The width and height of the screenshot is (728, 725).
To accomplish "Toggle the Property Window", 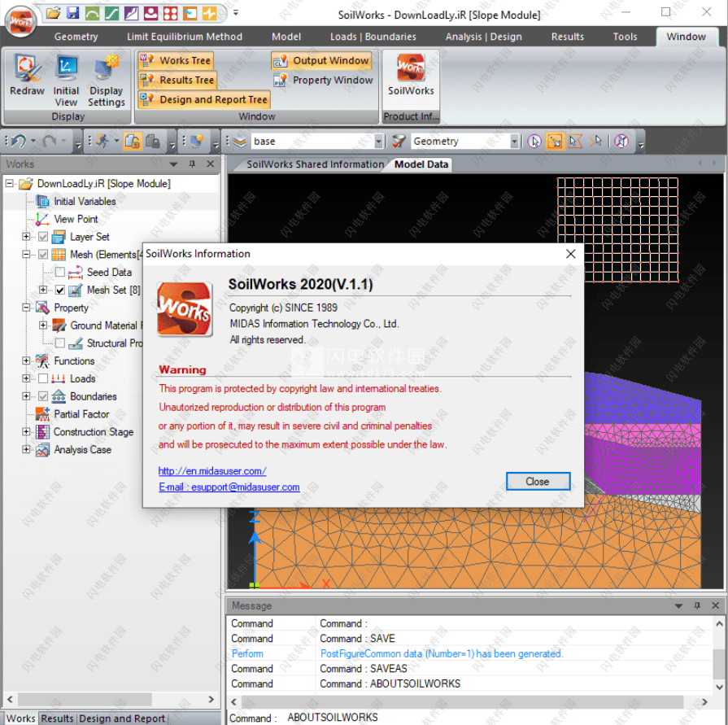I will [x=323, y=80].
